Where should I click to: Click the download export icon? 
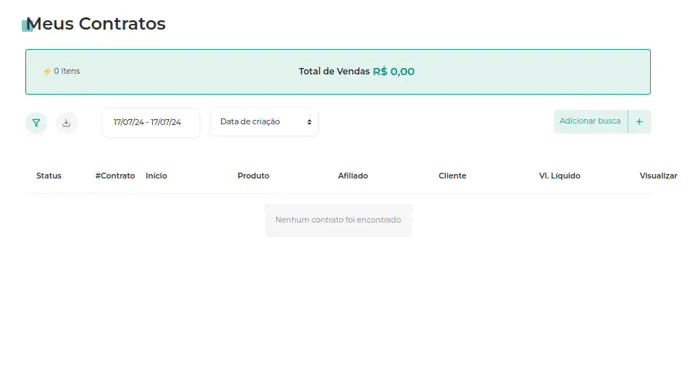coord(66,123)
